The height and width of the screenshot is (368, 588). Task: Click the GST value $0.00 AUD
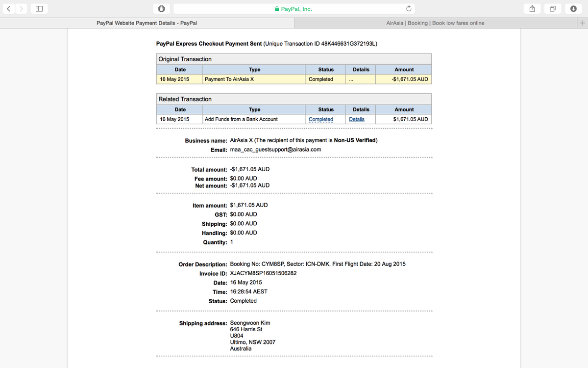pyautogui.click(x=244, y=214)
